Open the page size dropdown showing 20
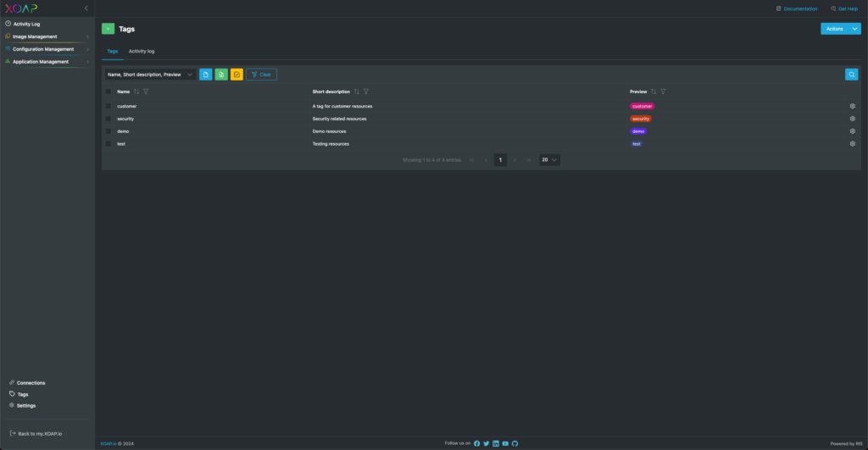This screenshot has width=868, height=450. pyautogui.click(x=550, y=159)
